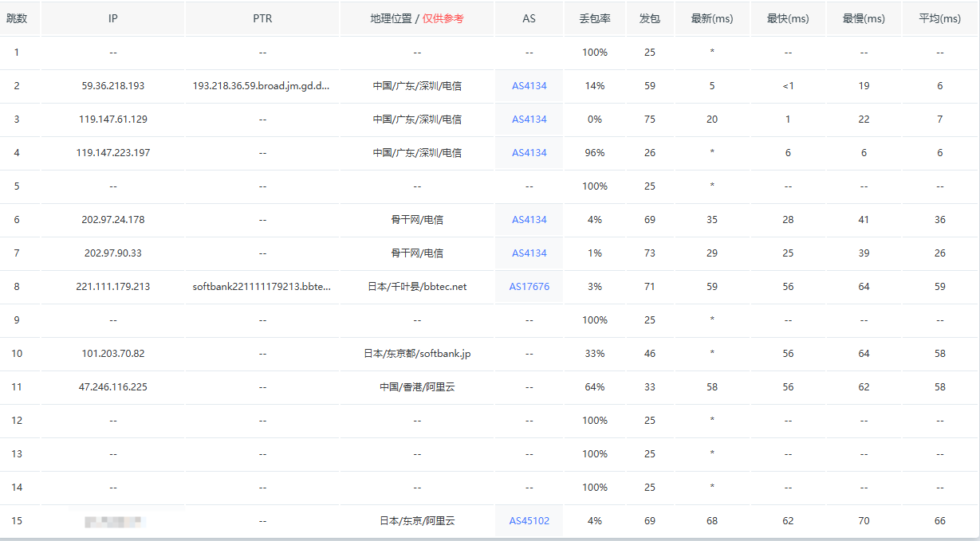980x541 pixels.
Task: Click sent count 46 in hop 10
Action: 649,354
